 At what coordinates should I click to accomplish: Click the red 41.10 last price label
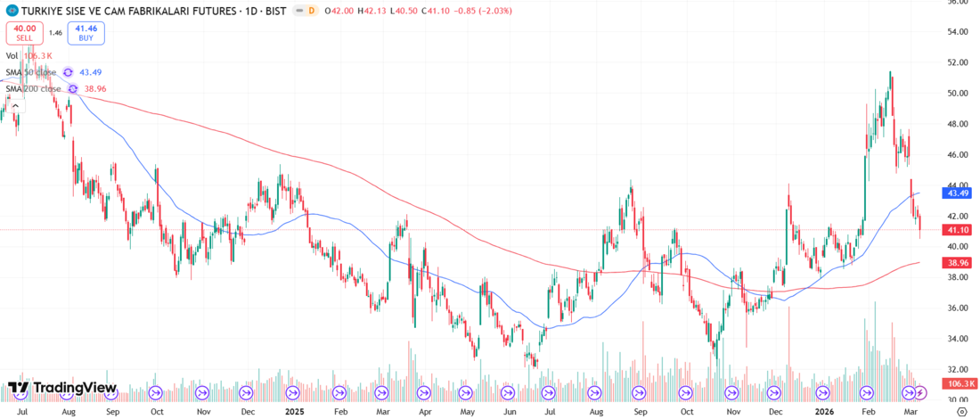tap(958, 230)
